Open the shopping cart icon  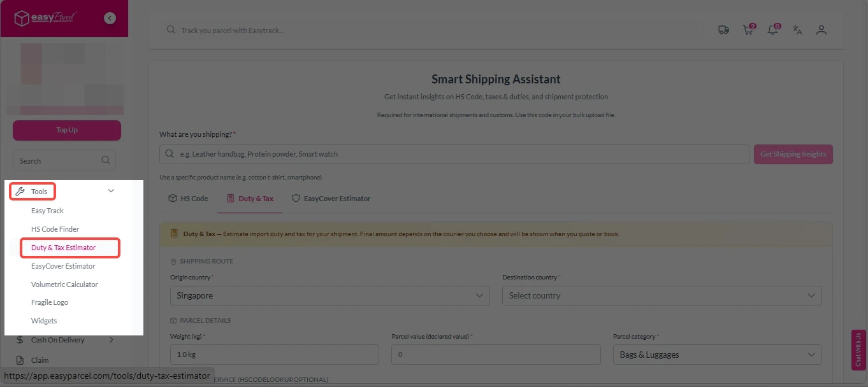tap(748, 30)
